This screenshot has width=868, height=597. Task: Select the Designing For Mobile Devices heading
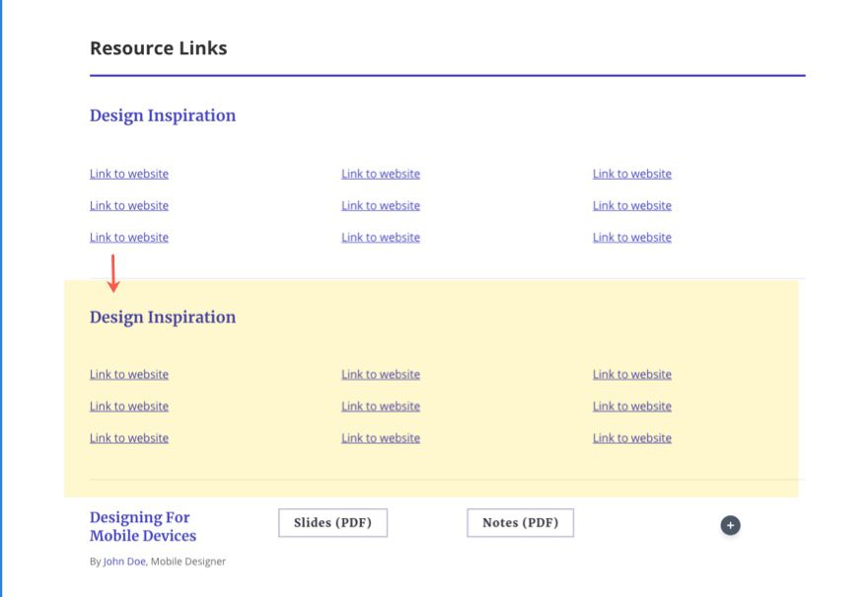click(x=141, y=526)
